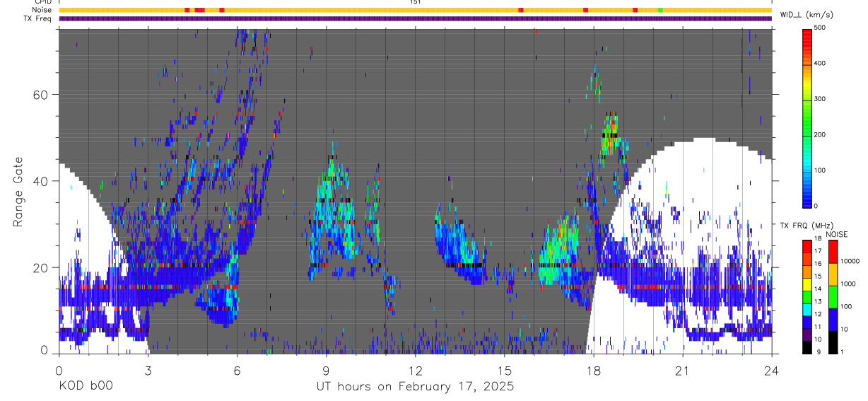The height and width of the screenshot is (401, 868).
Task: Click the '500' value on width color bar
Action: tap(820, 28)
